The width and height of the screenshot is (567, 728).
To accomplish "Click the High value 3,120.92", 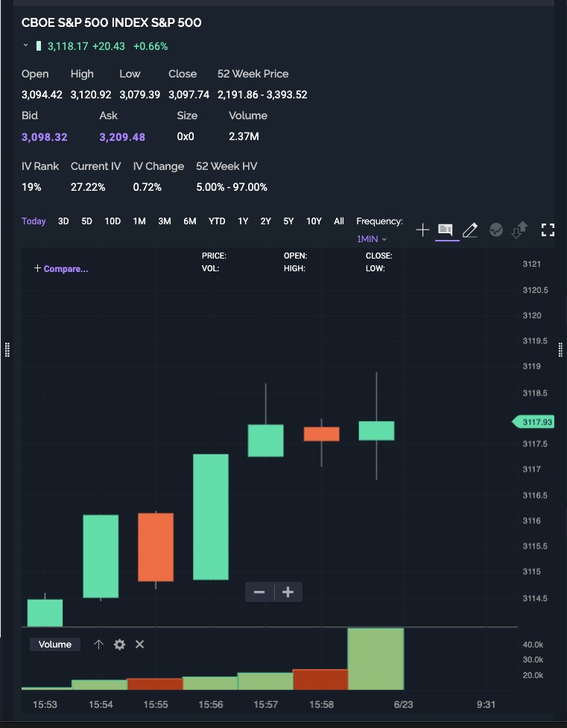I will pyautogui.click(x=91, y=95).
